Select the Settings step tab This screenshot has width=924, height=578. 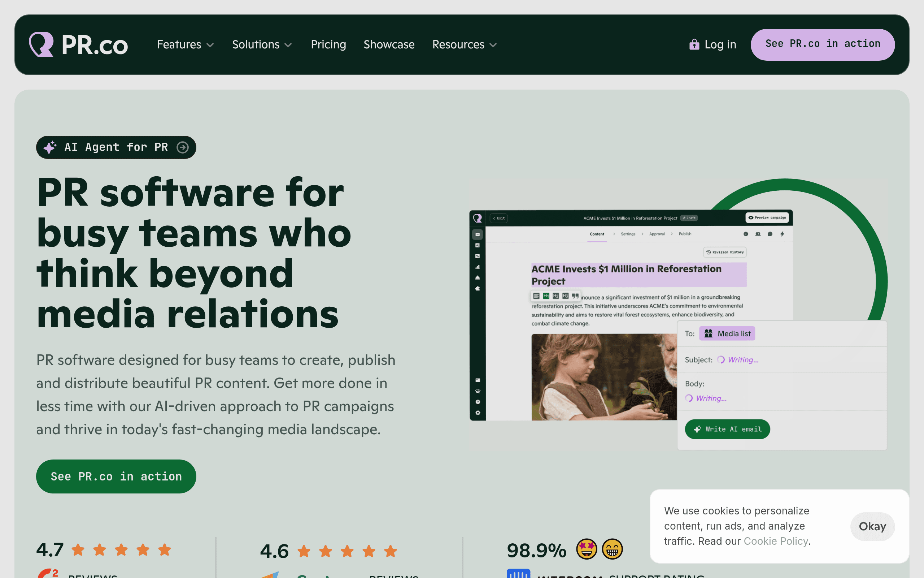tap(628, 234)
